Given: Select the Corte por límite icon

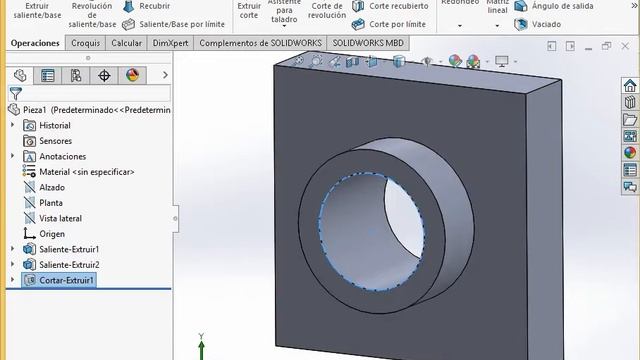Looking at the screenshot, I should 358,24.
